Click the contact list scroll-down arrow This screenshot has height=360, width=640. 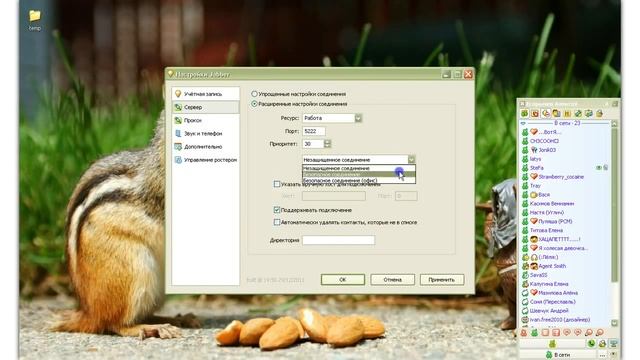(615, 322)
